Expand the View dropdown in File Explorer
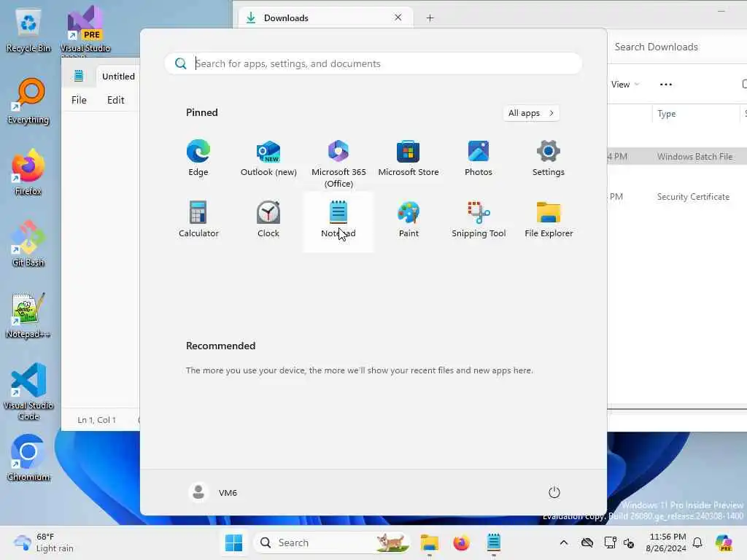Image resolution: width=747 pixels, height=560 pixels. tap(624, 85)
